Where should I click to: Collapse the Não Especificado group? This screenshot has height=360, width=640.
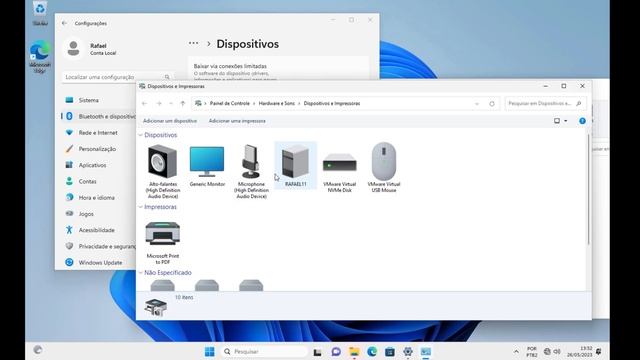[x=140, y=273]
